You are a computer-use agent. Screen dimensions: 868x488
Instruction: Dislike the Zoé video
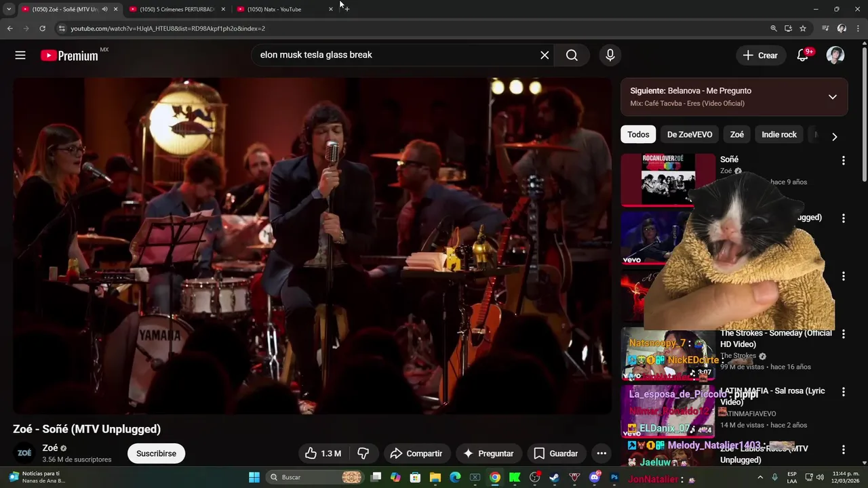coord(363,453)
